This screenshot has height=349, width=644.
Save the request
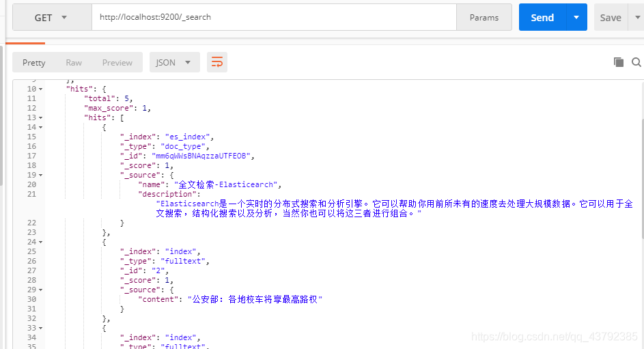(611, 17)
